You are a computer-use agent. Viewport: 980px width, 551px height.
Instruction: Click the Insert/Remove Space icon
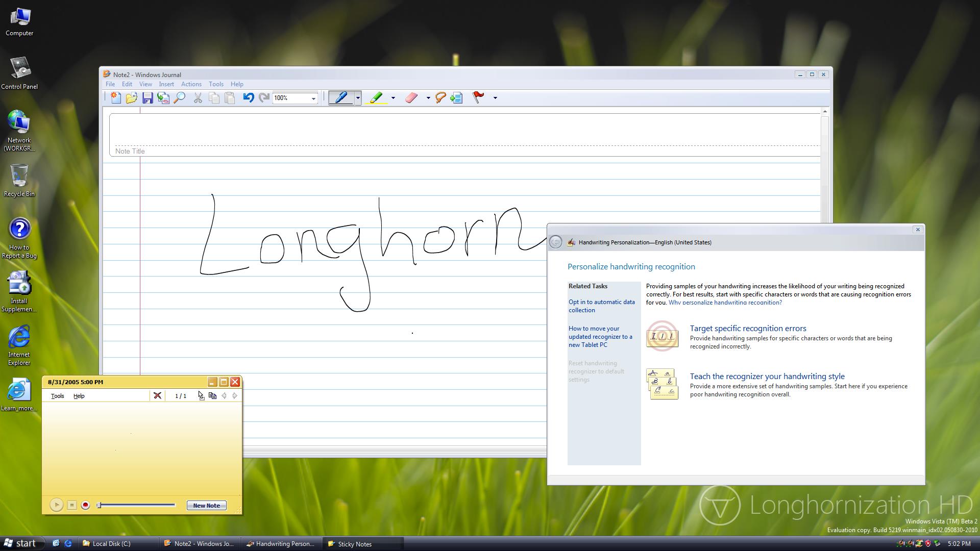tap(457, 98)
